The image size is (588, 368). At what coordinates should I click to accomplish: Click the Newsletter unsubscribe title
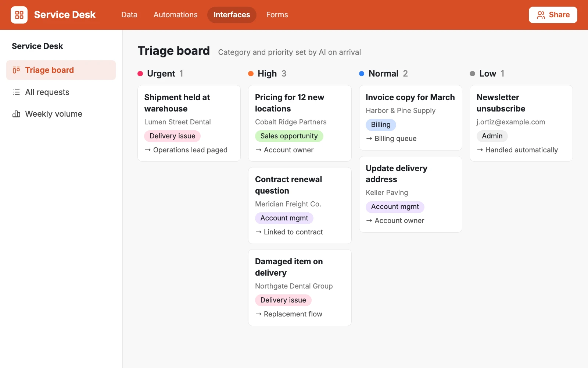501,103
